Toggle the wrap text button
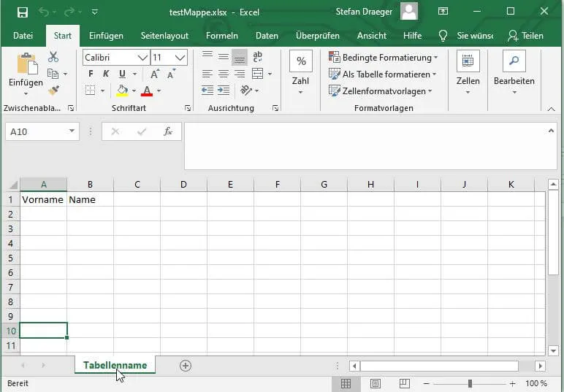The height and width of the screenshot is (392, 564). coord(258,57)
